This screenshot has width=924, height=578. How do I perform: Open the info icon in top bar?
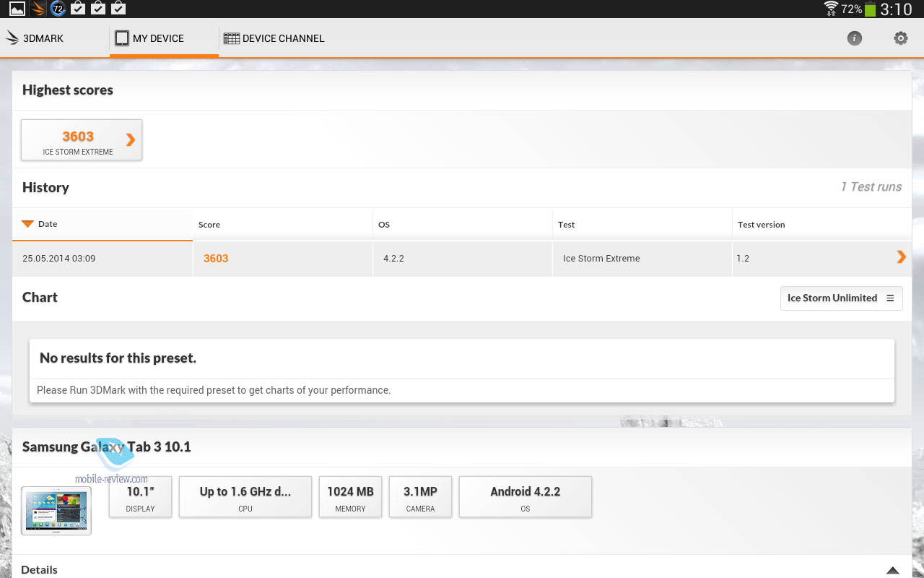[x=855, y=38]
